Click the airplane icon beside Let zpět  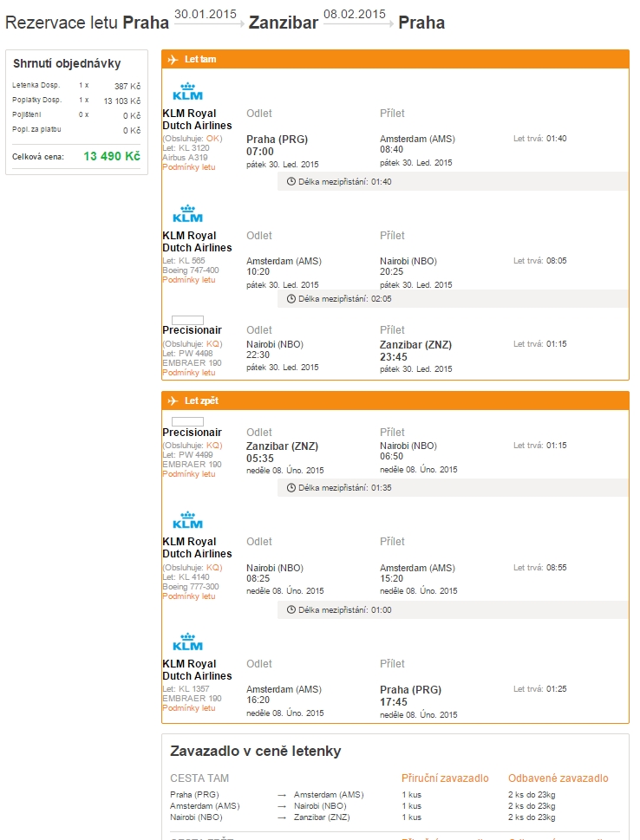coord(173,400)
